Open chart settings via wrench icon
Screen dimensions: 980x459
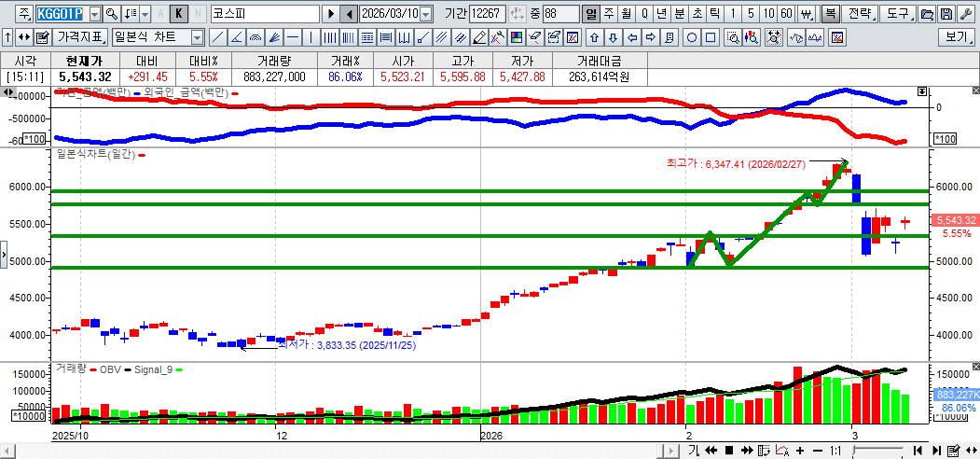tap(965, 14)
